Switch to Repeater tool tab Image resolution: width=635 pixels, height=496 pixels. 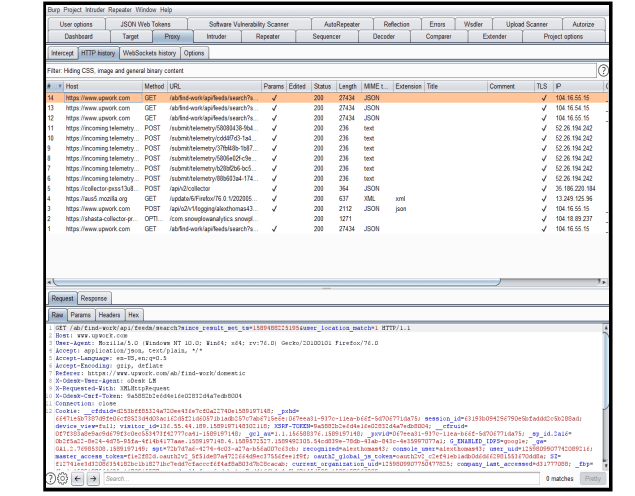tap(268, 36)
